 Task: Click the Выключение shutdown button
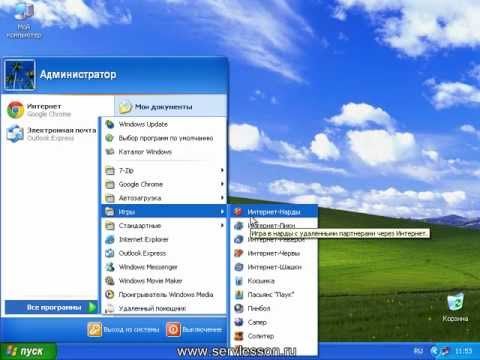tap(194, 329)
